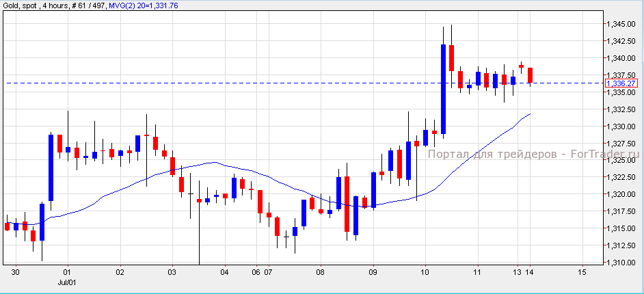This screenshot has height=294, width=644.
Task: Click the 1,317.50 price axis label
Action: (x=621, y=211)
